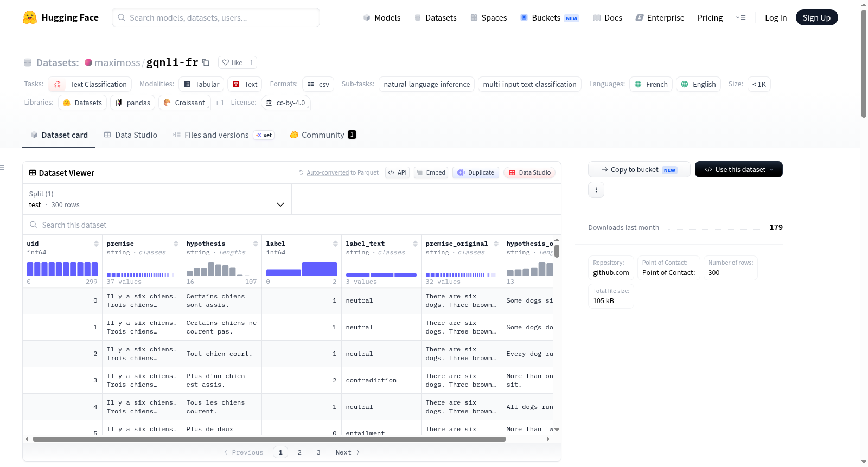Image resolution: width=868 pixels, height=467 pixels.
Task: Expand the +1 more libraries
Action: click(x=219, y=103)
